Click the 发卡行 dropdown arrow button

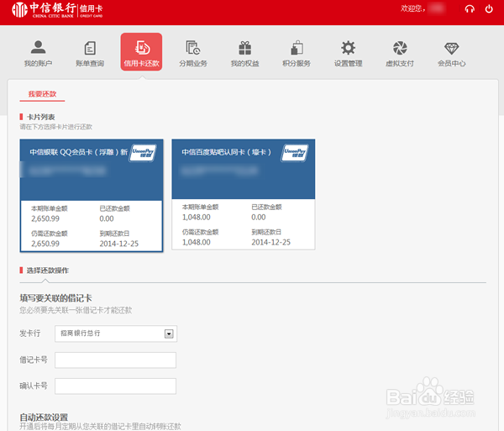169,334
